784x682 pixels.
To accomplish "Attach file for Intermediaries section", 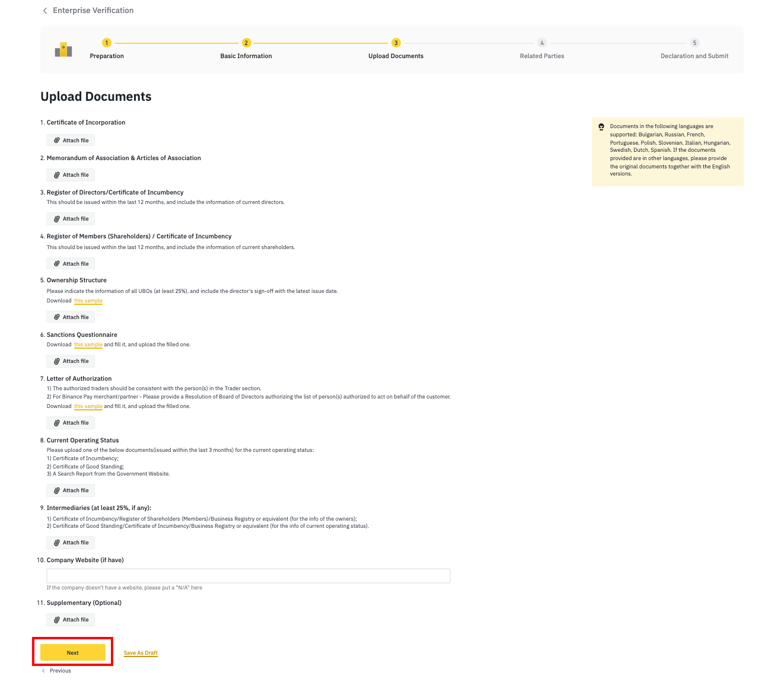I will pos(71,543).
